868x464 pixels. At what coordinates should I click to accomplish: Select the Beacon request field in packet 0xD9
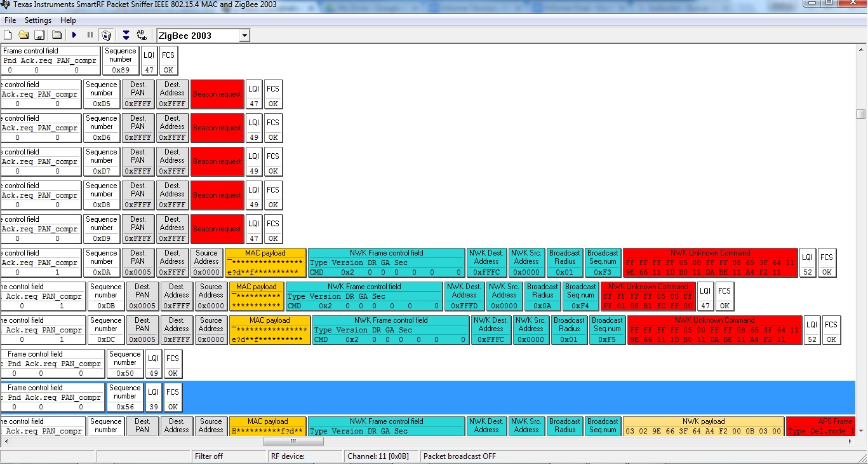click(217, 229)
